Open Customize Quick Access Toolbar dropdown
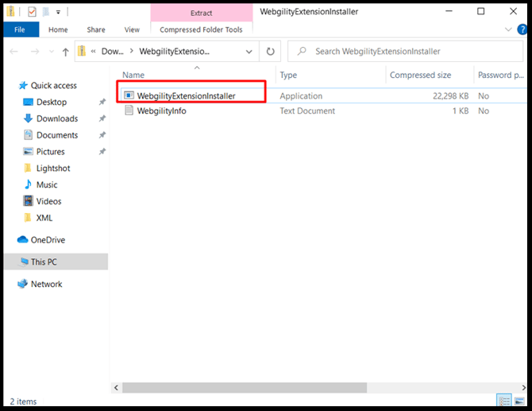The image size is (532, 411). [58, 13]
